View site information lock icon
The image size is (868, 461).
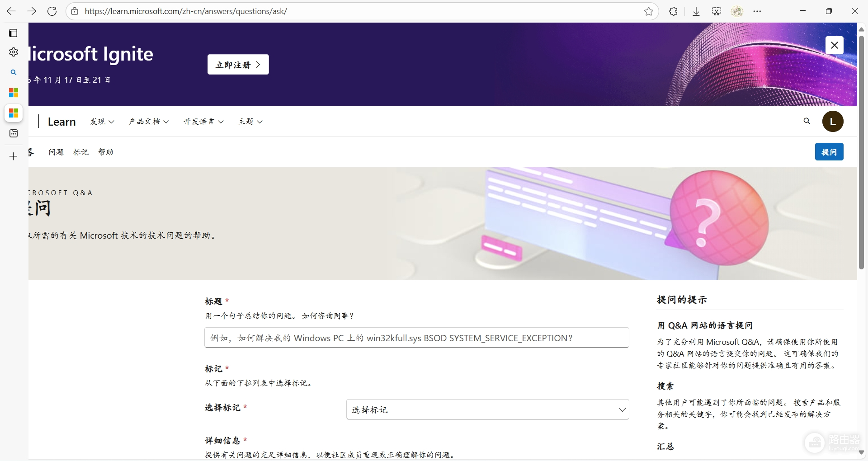pyautogui.click(x=75, y=11)
